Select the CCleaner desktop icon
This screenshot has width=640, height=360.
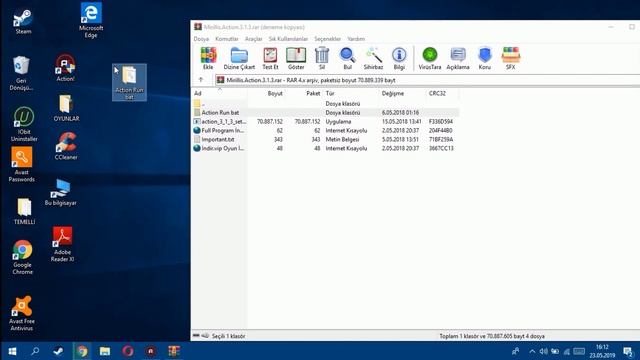66,146
